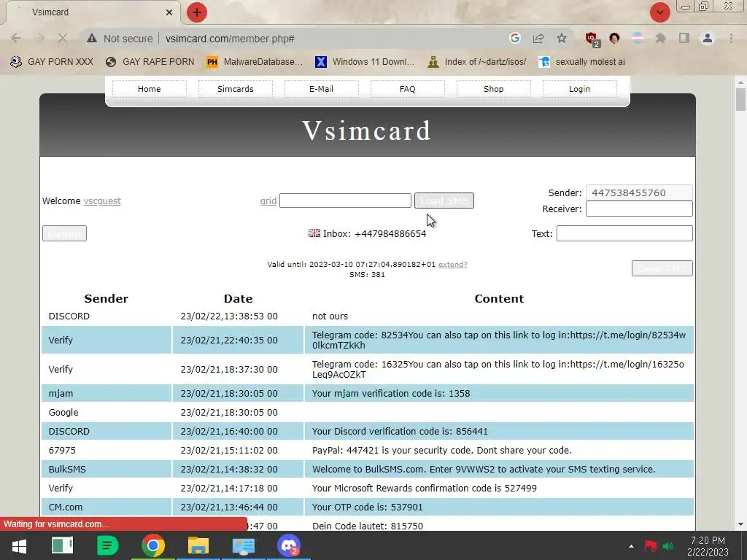747x560 pixels.
Task: Select the Login menu item
Action: pos(579,89)
